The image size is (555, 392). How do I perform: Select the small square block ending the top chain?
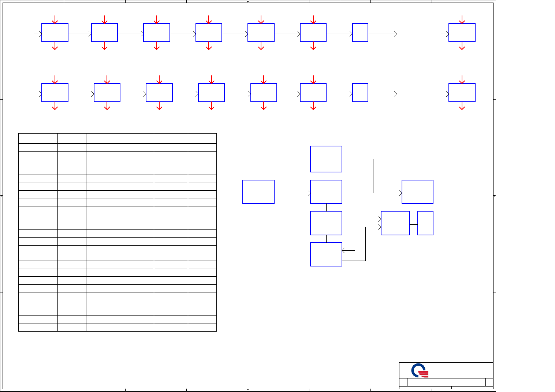click(x=360, y=33)
